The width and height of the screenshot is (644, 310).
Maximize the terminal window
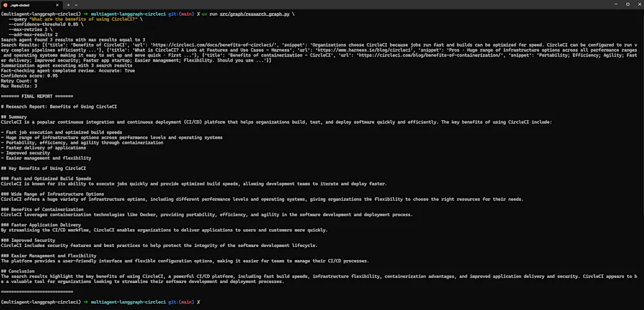(627, 4)
